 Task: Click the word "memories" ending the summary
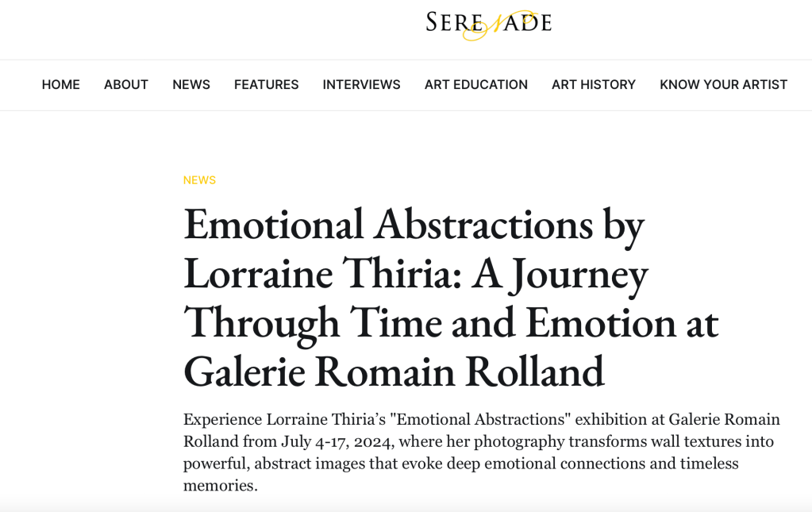[x=218, y=486]
